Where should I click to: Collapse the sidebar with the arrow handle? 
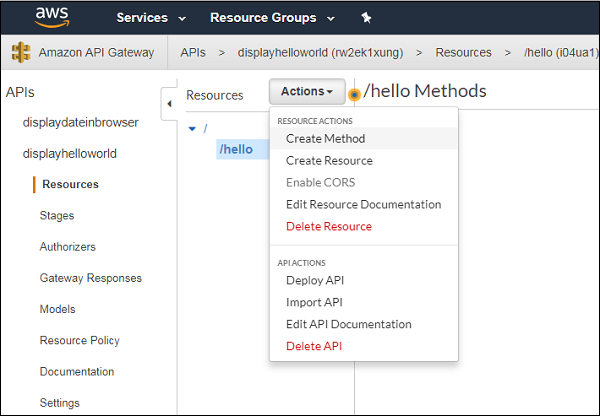click(x=168, y=103)
